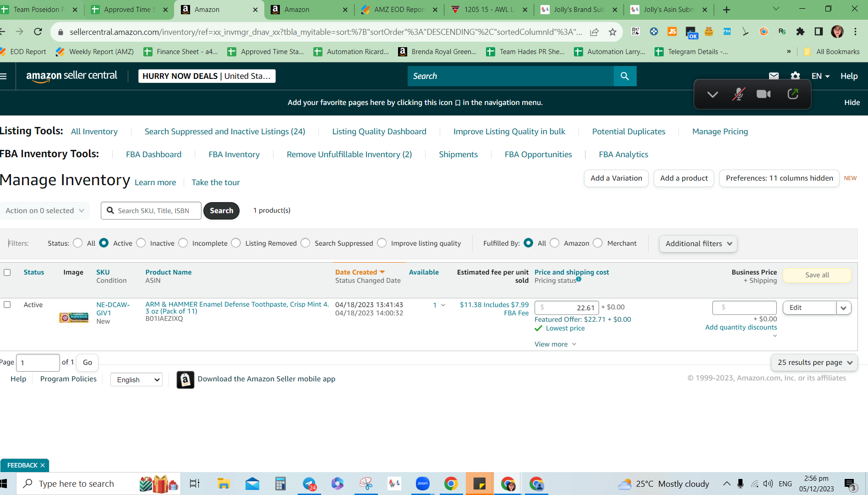Open the Edit button dropdown arrow
Screen dimensions: 868x495
coord(844,308)
